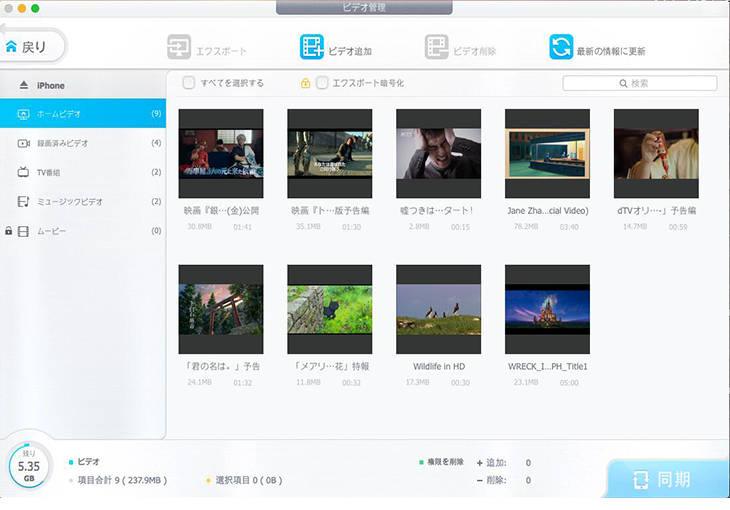
Task: Click the 権限を削除 label in status bar
Action: pos(445,462)
